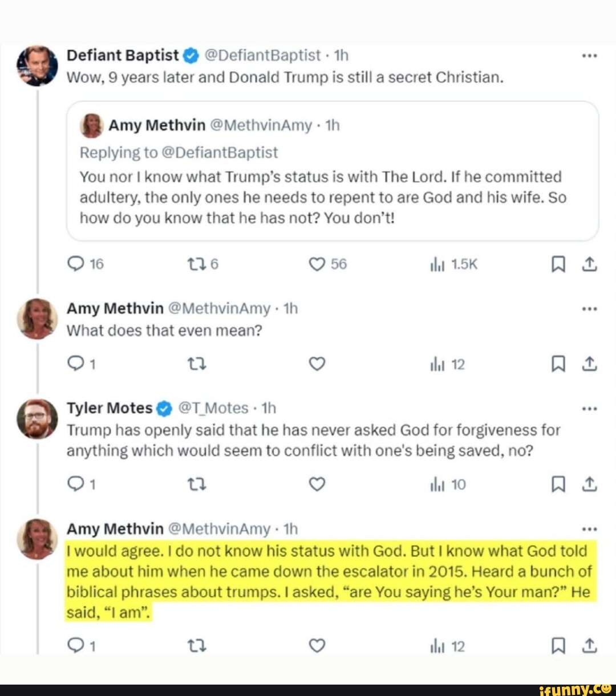Screen dimensions: 616x696
Task: Share the Defiant Baptist post
Action: point(590,264)
